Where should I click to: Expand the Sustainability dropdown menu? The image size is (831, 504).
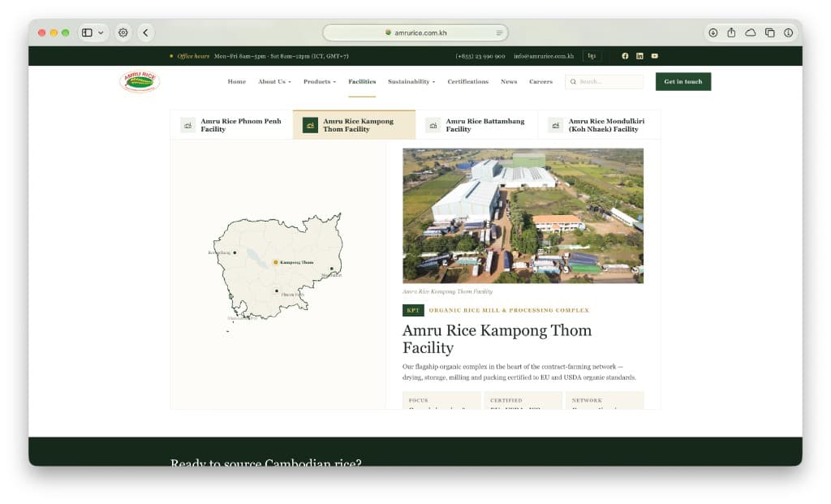[411, 82]
